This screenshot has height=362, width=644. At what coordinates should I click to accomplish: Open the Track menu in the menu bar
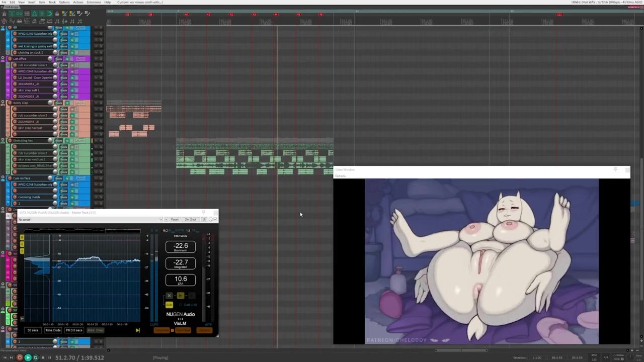click(52, 3)
